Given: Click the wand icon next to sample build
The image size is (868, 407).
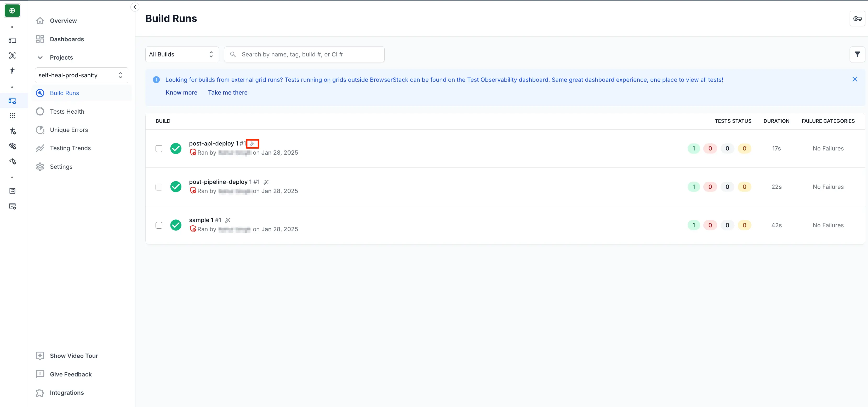Looking at the screenshot, I should coord(228,220).
